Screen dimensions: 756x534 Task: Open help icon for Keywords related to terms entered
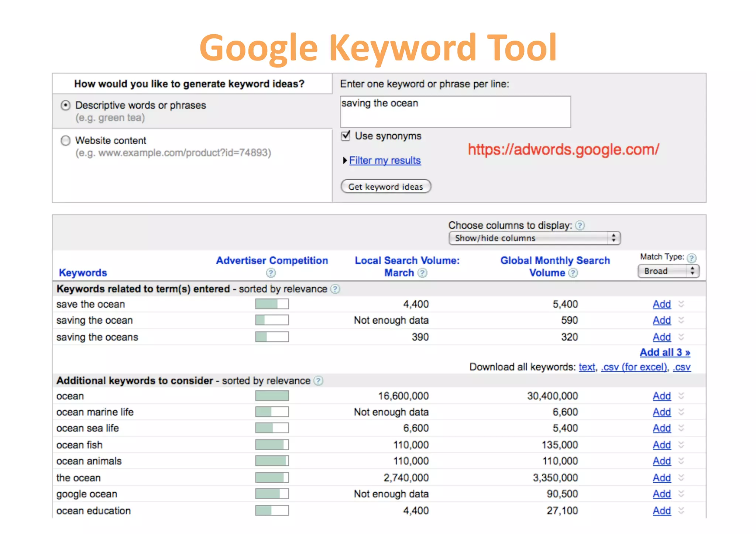[x=335, y=289]
